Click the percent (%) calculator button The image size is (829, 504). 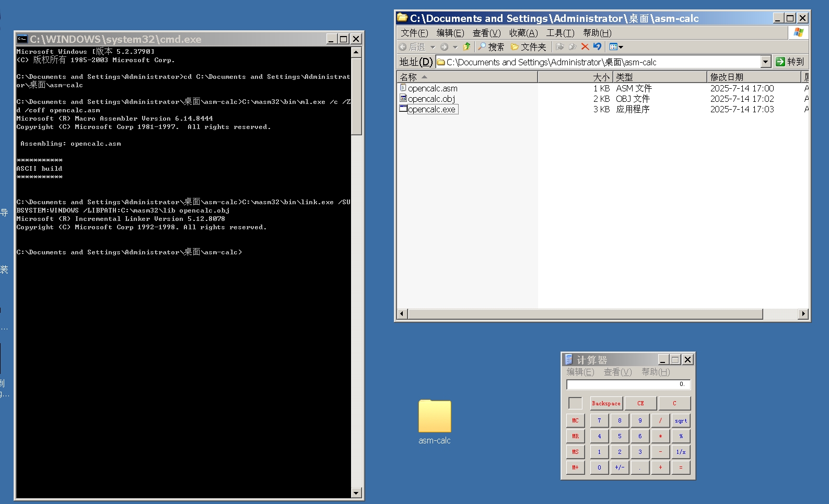pos(681,436)
